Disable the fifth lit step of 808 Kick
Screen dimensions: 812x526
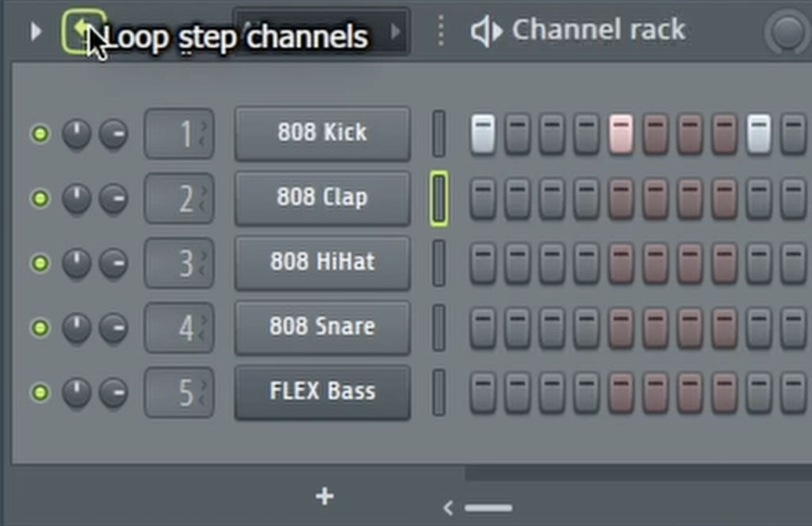621,133
